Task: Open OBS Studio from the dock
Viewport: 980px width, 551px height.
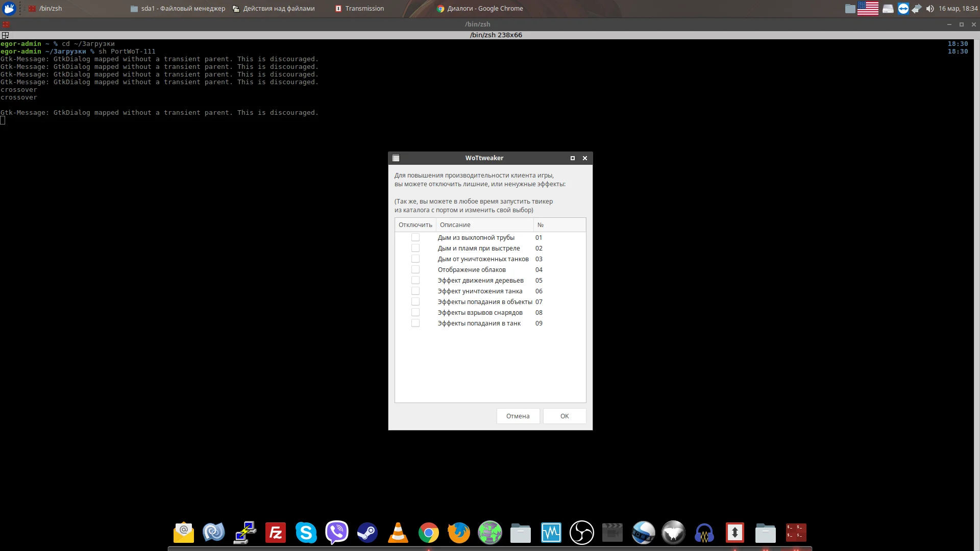Action: tap(581, 533)
